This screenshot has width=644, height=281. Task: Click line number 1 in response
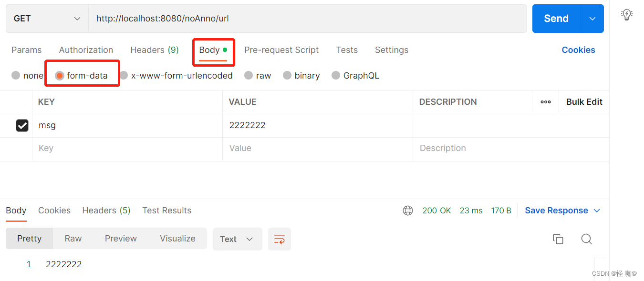(x=29, y=264)
